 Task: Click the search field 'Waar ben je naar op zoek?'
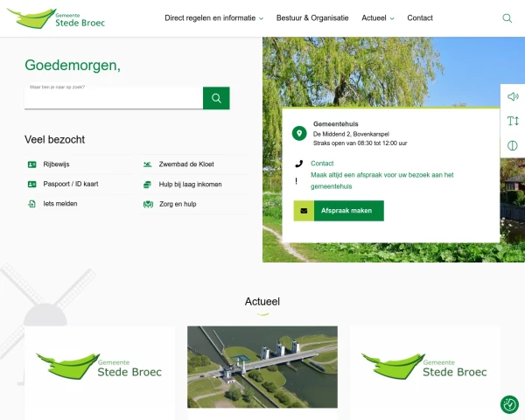(x=114, y=98)
